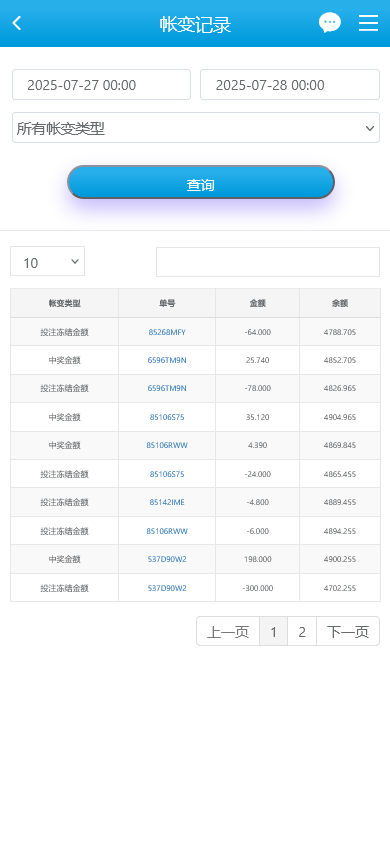The image size is (390, 844).
Task: Focus the empty table search box
Action: click(268, 262)
